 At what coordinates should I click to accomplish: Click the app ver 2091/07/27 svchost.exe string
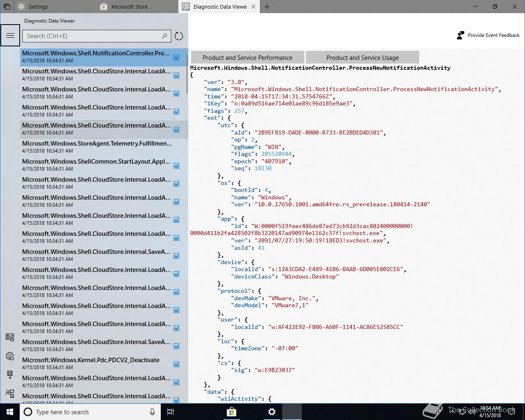(x=320, y=240)
